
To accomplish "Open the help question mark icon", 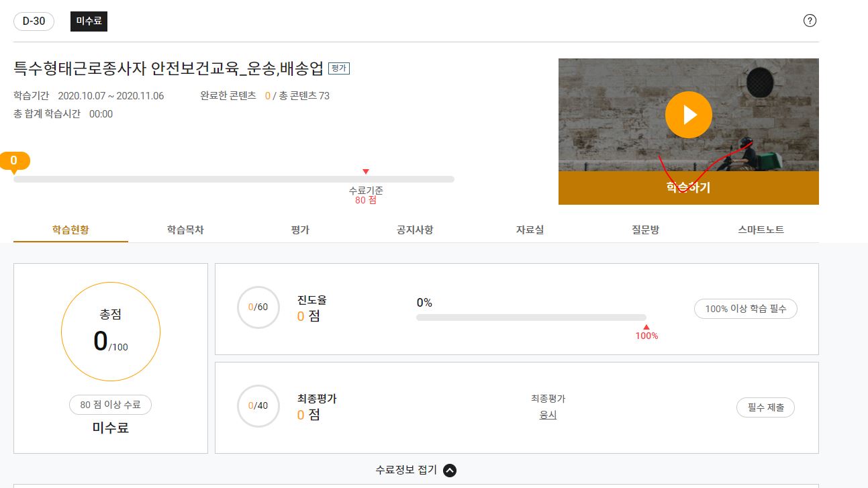I will (x=810, y=21).
